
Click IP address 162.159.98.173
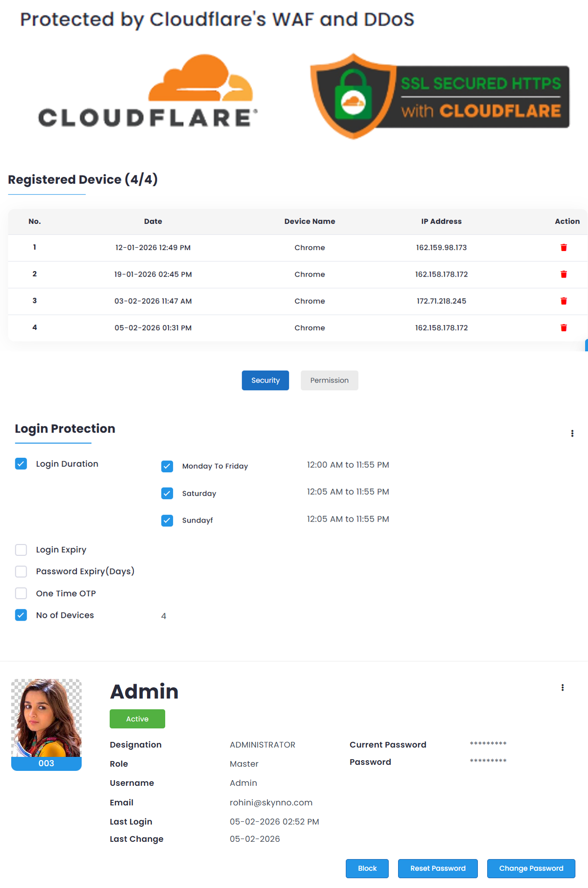[x=441, y=247]
